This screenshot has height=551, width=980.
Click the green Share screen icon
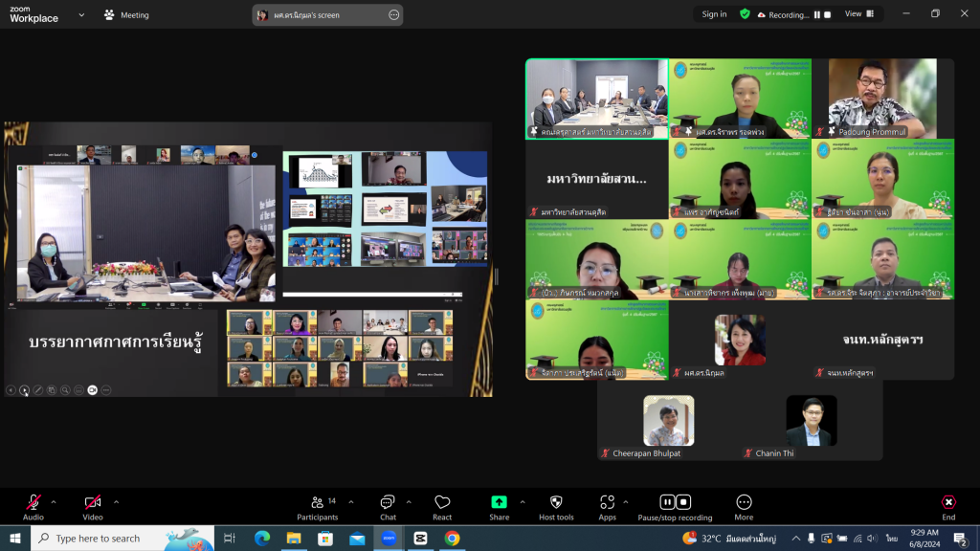tap(499, 504)
